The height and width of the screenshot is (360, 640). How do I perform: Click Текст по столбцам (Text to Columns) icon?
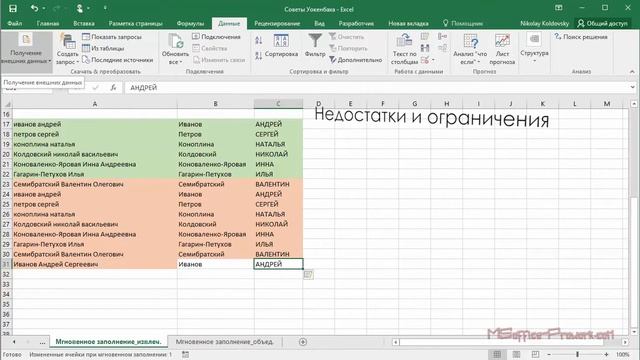pos(404,40)
